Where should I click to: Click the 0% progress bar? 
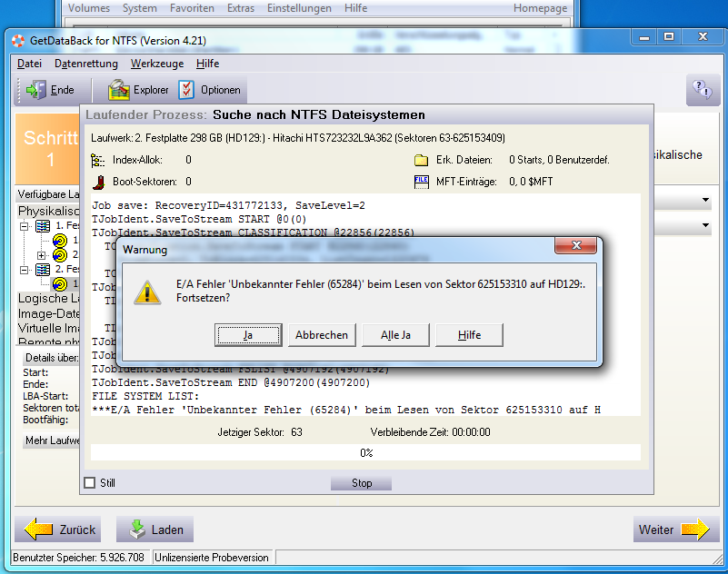366,452
